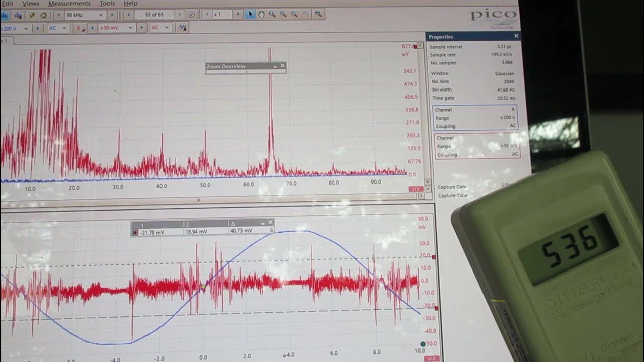The image size is (644, 362).
Task: Show previous buffer waveform
Action: 129,15
